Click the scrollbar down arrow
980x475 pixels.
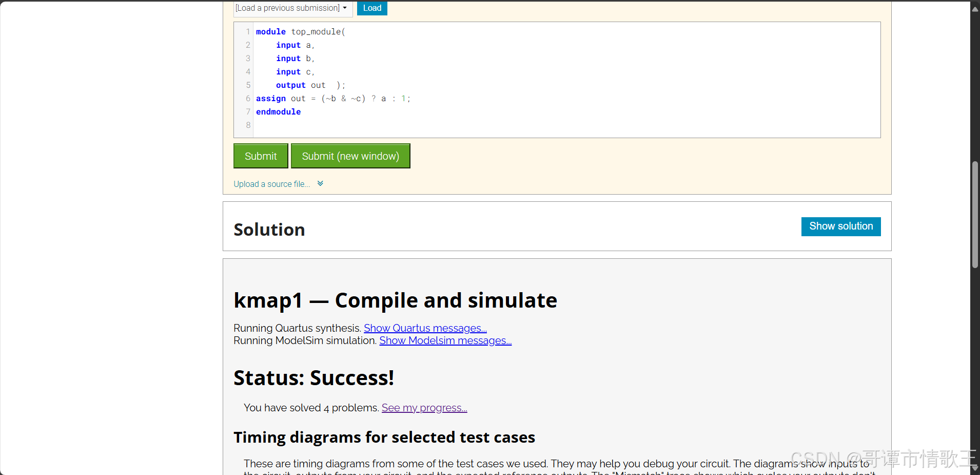[975, 469]
